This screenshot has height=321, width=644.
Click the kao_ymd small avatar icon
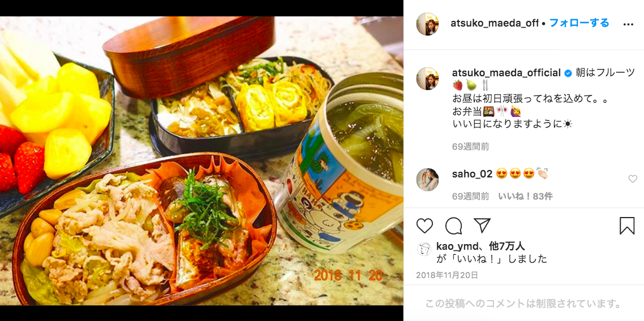[424, 249]
